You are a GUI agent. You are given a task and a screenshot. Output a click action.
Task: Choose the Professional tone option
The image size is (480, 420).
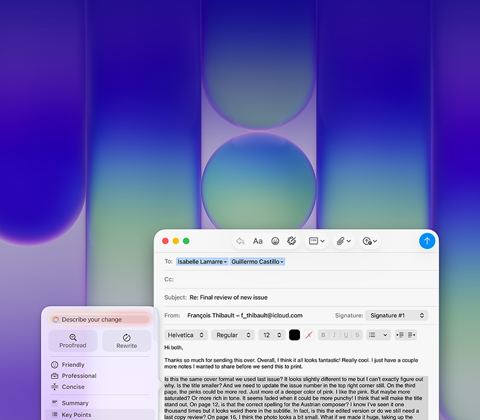[x=73, y=376]
